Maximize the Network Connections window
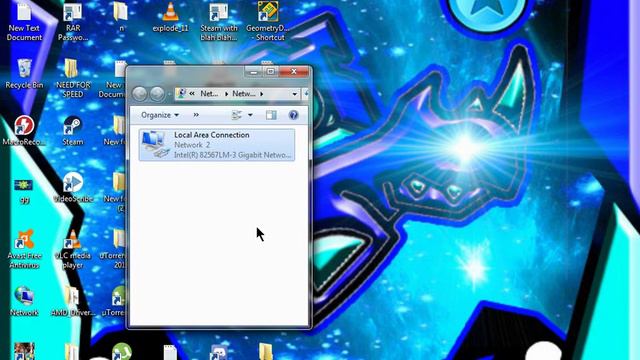640x360 pixels. 270,72
